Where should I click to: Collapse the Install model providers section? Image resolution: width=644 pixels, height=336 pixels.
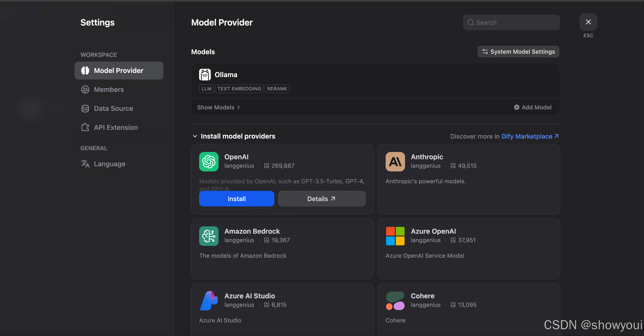point(195,136)
